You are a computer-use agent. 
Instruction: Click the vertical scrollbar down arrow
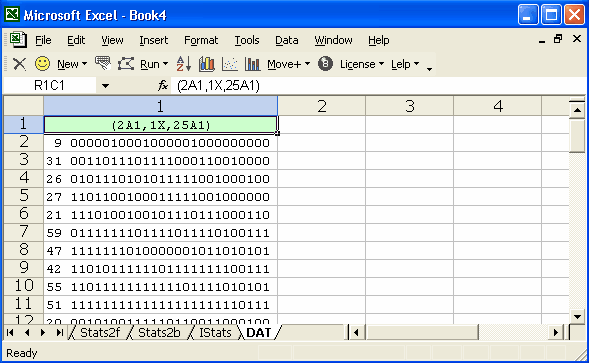pyautogui.click(x=577, y=316)
